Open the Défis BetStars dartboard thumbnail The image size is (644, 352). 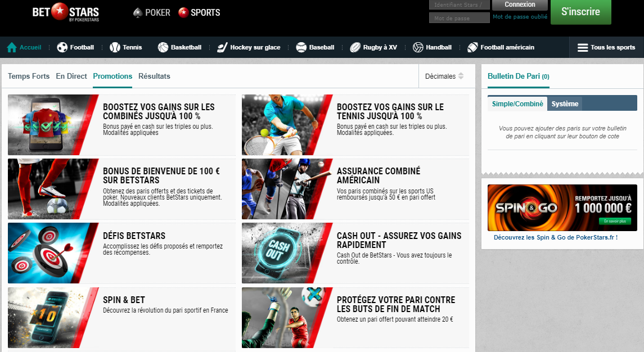53,253
